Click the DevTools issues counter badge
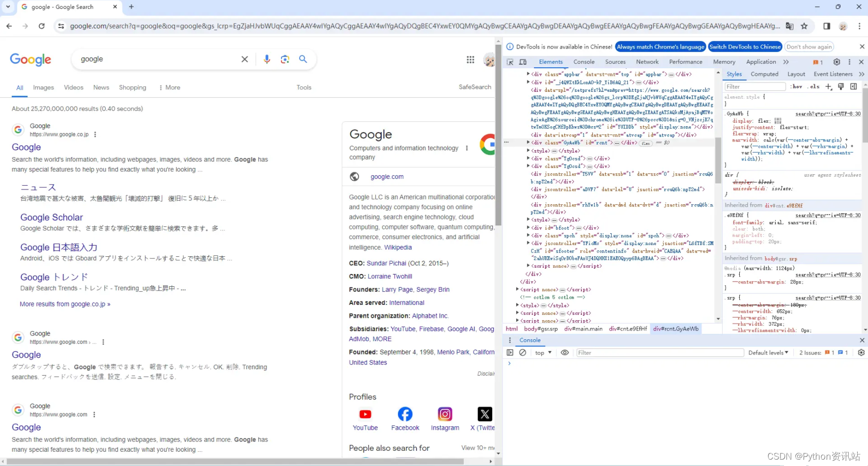Image resolution: width=868 pixels, height=466 pixels. (818, 62)
